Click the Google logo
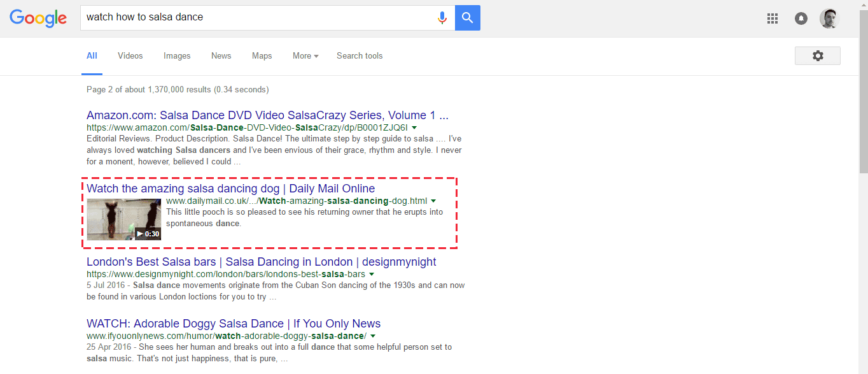Viewport: 868px width, 374px height. [x=38, y=18]
